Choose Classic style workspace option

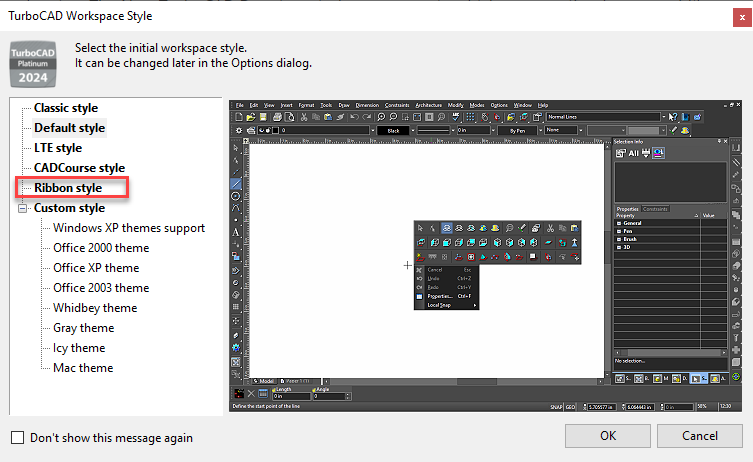[66, 108]
